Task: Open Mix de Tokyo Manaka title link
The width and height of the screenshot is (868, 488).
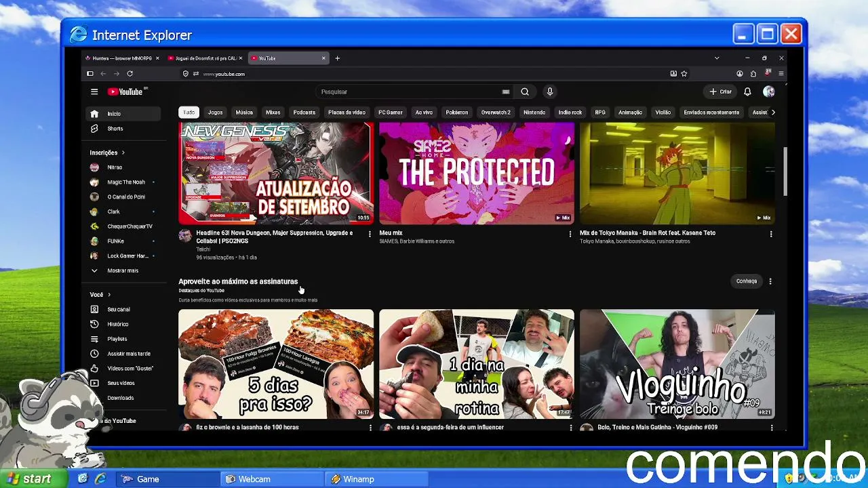Action: click(x=648, y=233)
